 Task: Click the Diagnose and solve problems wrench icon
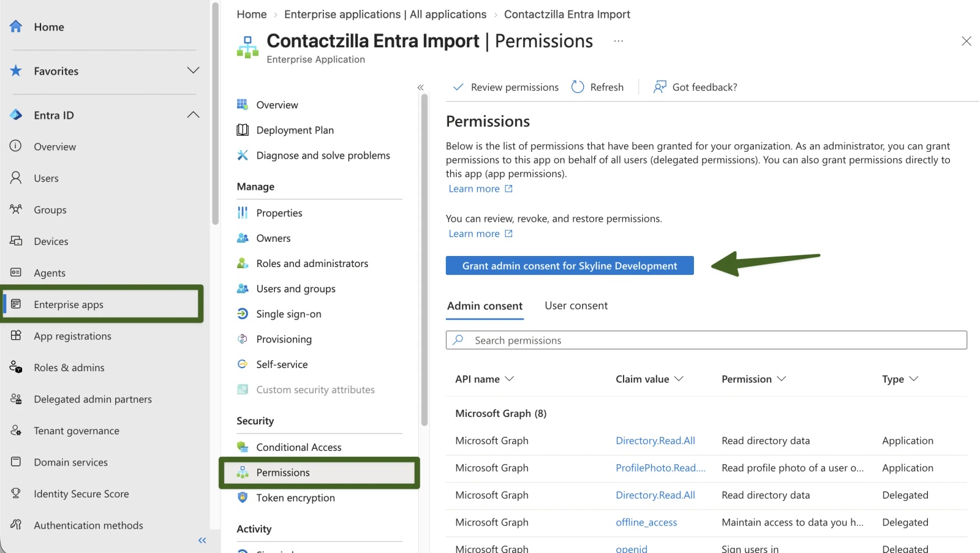[x=243, y=155]
